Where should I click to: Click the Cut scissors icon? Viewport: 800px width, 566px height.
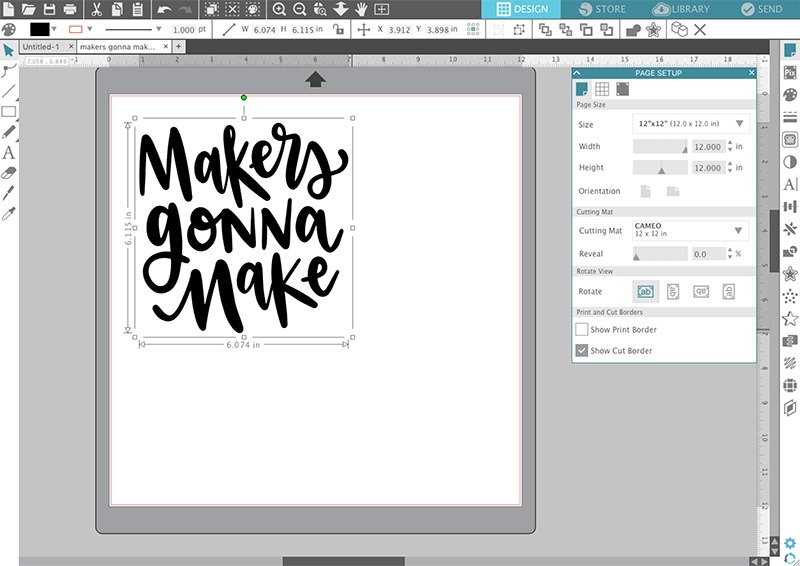96,9
